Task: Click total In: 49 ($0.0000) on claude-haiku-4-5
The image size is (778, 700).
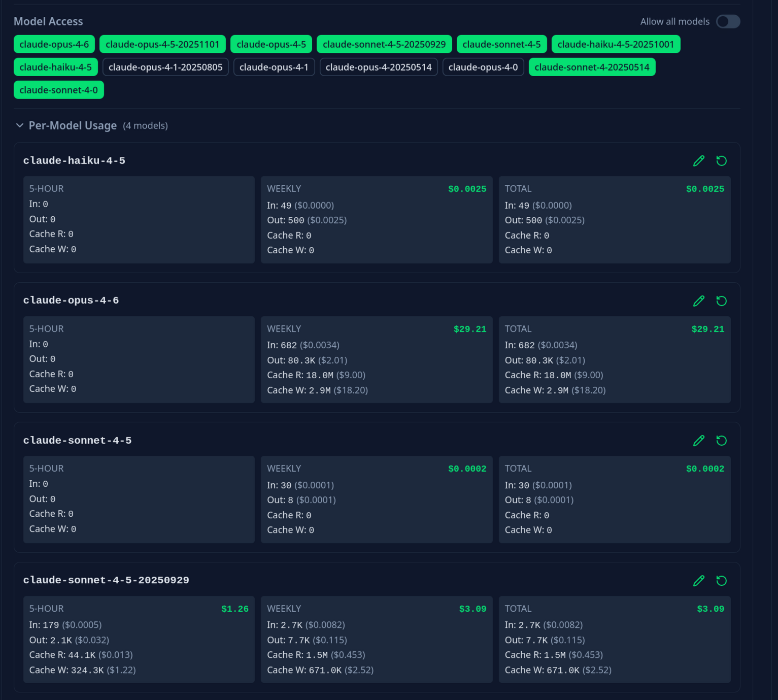Action: click(538, 206)
